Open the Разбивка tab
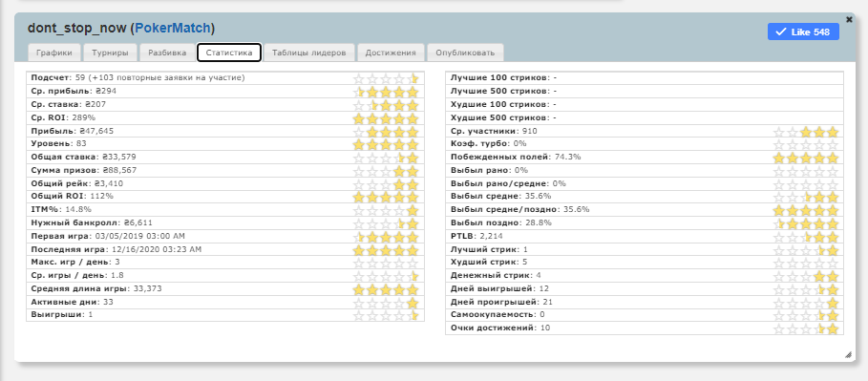868x381 pixels. 167,53
